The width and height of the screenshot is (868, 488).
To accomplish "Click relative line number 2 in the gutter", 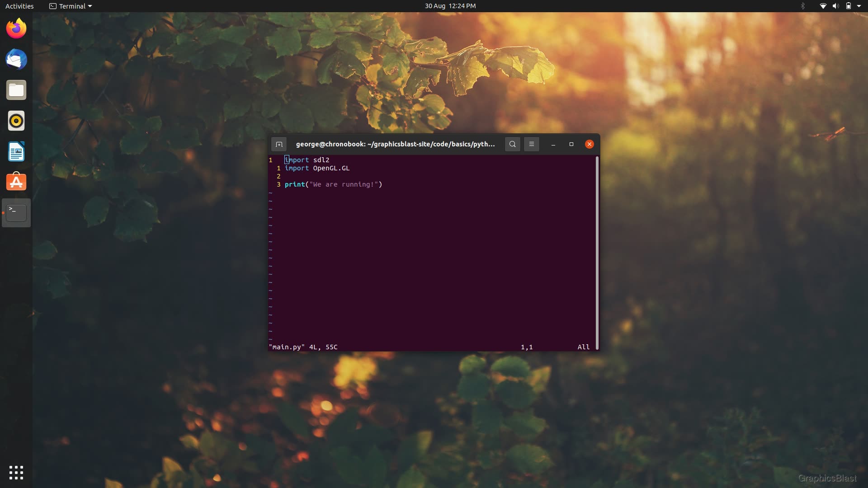I will coord(278,176).
